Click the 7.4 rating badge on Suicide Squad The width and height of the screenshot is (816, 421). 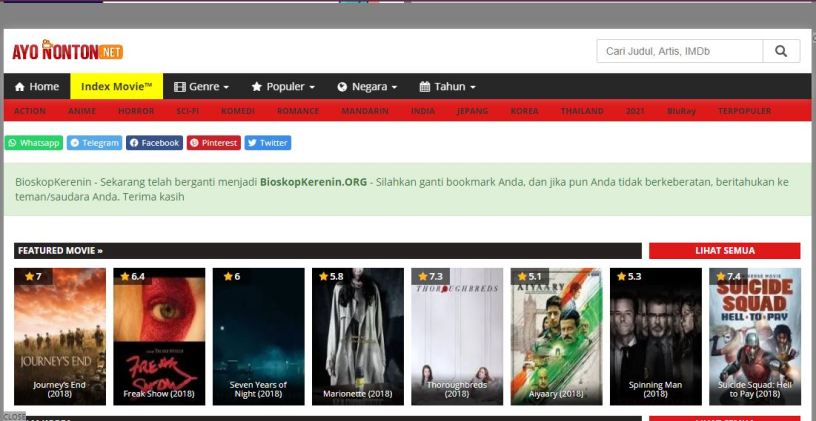click(x=729, y=276)
